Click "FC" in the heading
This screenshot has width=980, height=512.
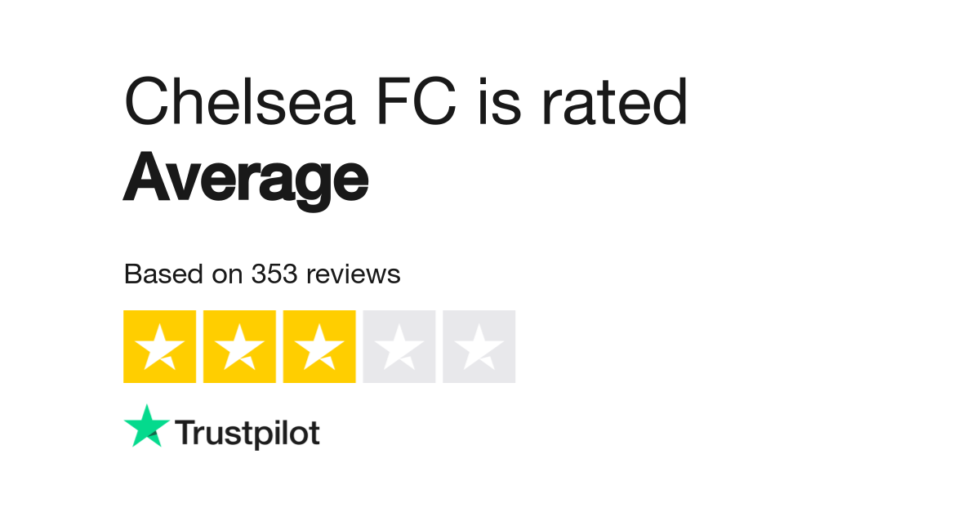[x=421, y=102]
